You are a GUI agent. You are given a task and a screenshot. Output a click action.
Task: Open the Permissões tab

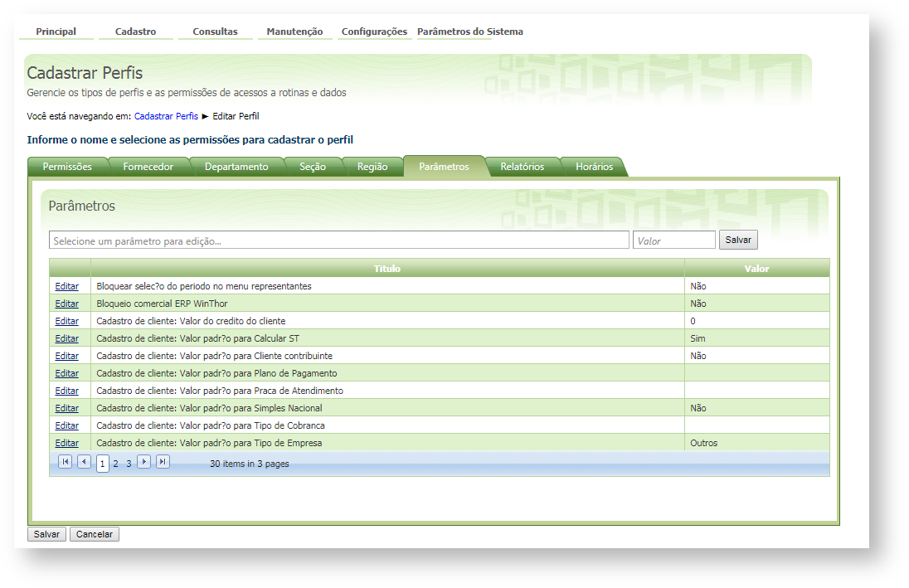point(66,166)
